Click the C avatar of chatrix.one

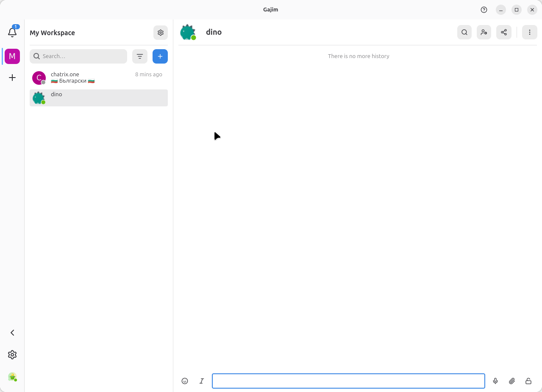coord(39,78)
